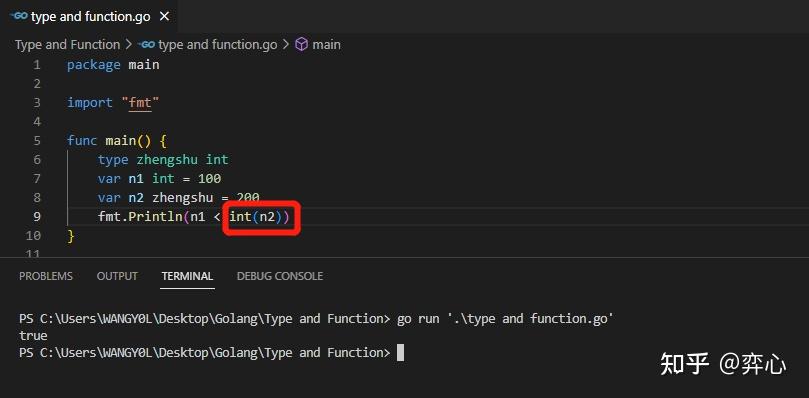809x398 pixels.
Task: Click line number 9 in the gutter
Action: [37, 216]
